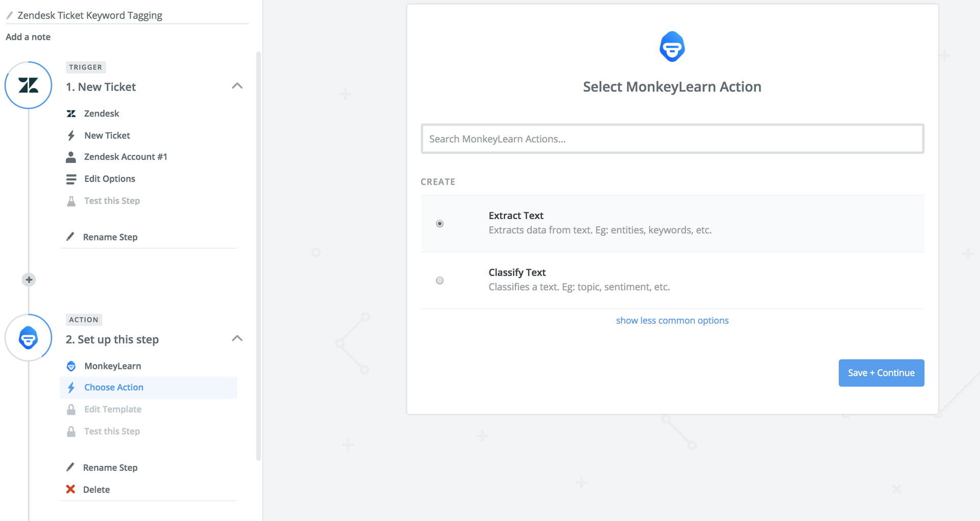Collapse the Set up this step action
This screenshot has width=980, height=521.
(x=237, y=338)
